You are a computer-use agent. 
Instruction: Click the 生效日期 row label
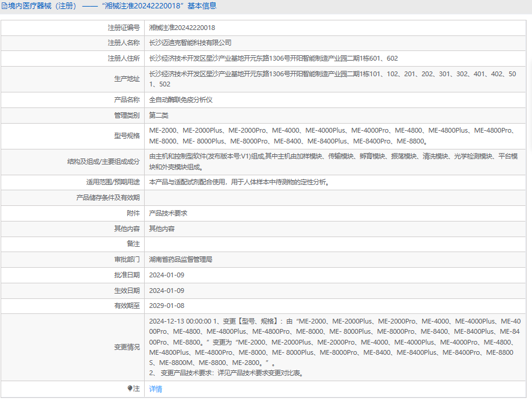tap(127, 291)
